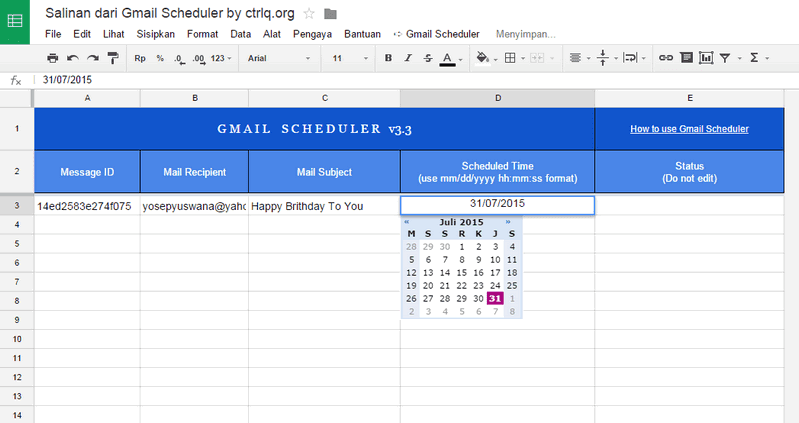Insert a link with the link icon
The height and width of the screenshot is (423, 799).
coord(666,58)
